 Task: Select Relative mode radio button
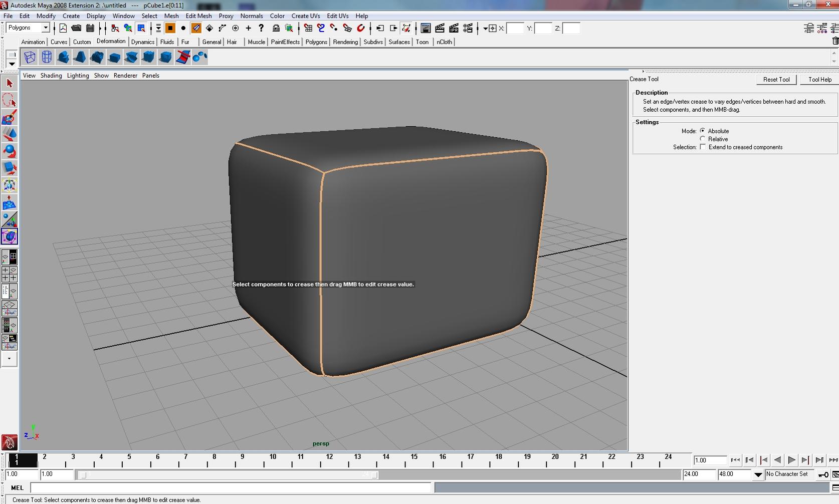click(703, 139)
